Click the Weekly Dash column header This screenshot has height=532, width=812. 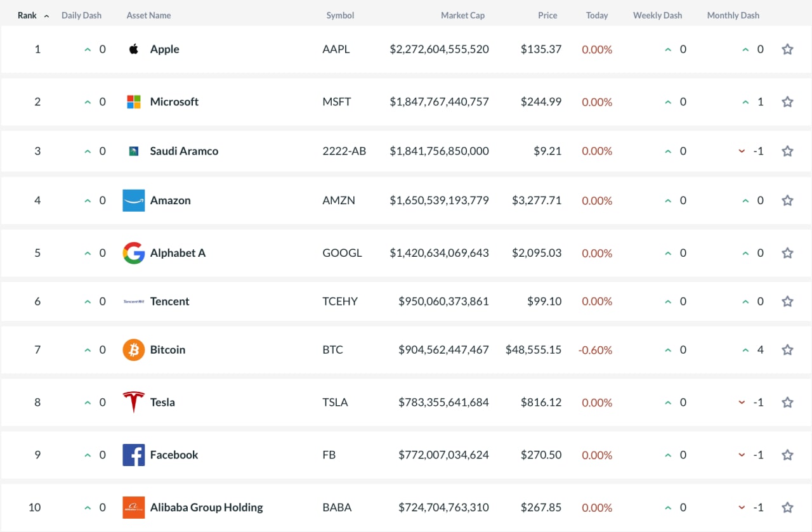pyautogui.click(x=657, y=15)
